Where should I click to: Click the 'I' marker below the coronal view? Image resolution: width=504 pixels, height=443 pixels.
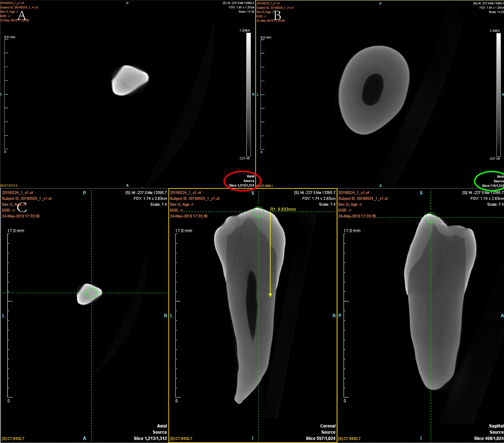pyautogui.click(x=253, y=438)
